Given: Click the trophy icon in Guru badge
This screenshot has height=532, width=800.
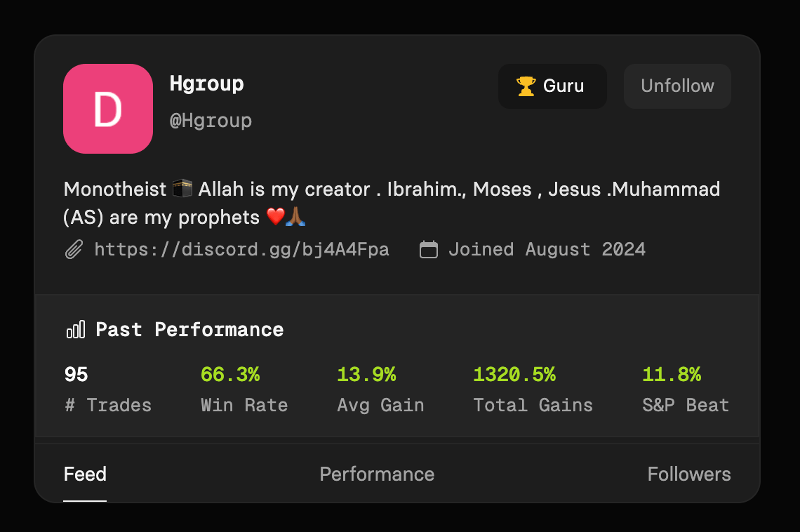Looking at the screenshot, I should pyautogui.click(x=526, y=86).
